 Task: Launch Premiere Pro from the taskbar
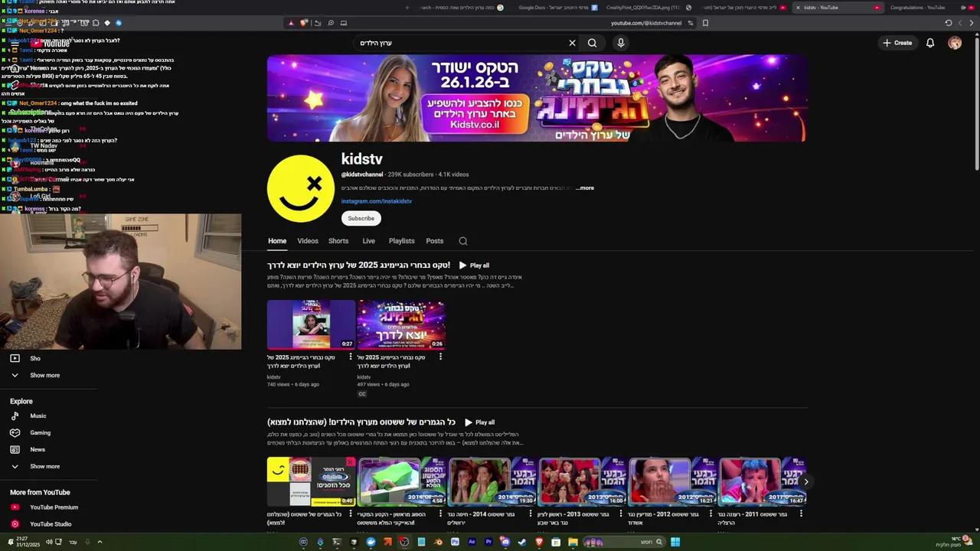click(488, 542)
